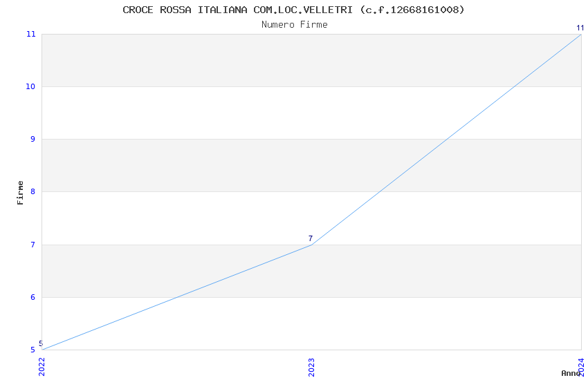Image resolution: width=588 pixels, height=380 pixels.
Task: Click the y-axis tick value 9
Action: point(33,140)
